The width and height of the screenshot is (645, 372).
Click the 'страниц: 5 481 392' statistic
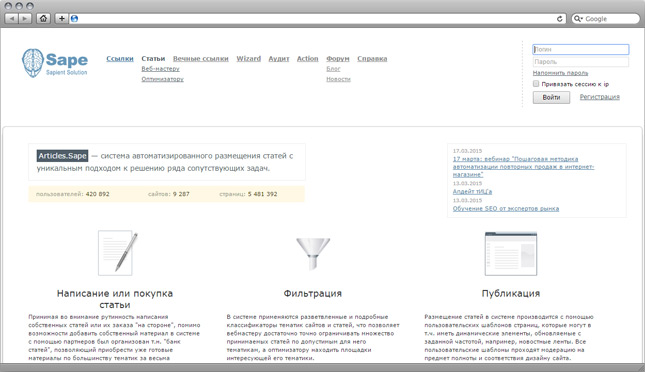[x=248, y=194]
